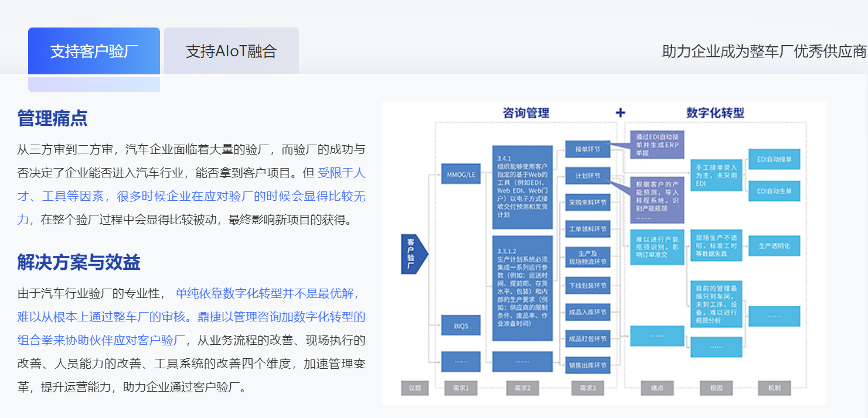Click the 销售出库环节 box
Image resolution: width=868 pixels, height=418 pixels.
point(587,365)
